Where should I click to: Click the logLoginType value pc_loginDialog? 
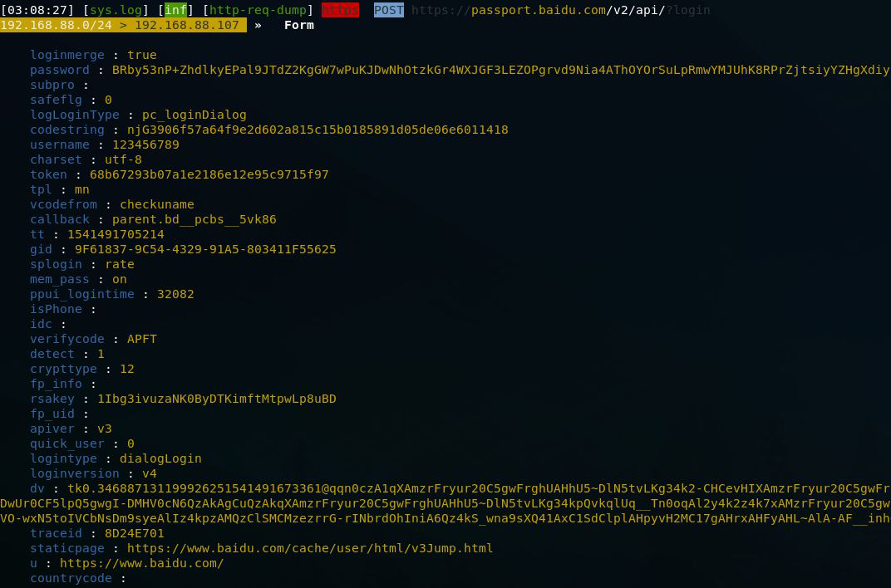point(186,115)
